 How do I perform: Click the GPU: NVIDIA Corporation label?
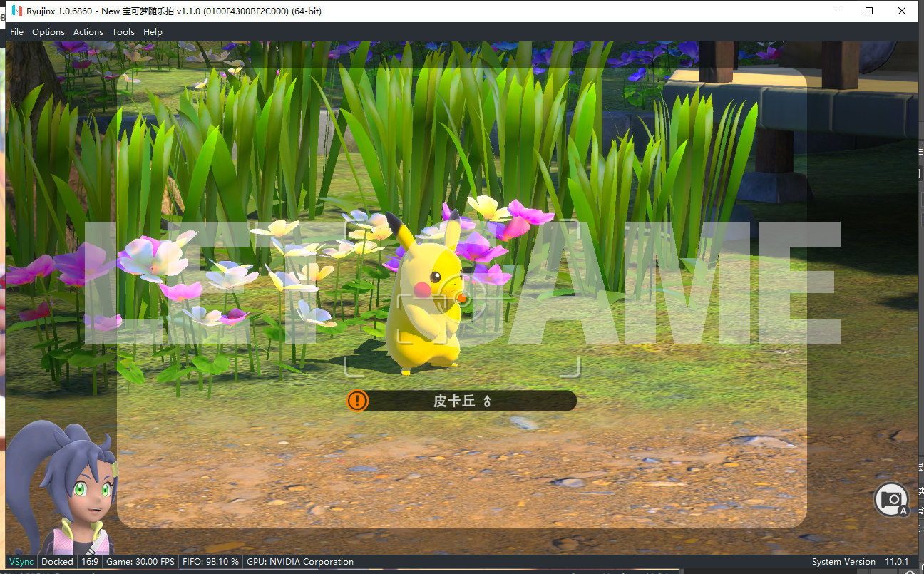coord(300,562)
